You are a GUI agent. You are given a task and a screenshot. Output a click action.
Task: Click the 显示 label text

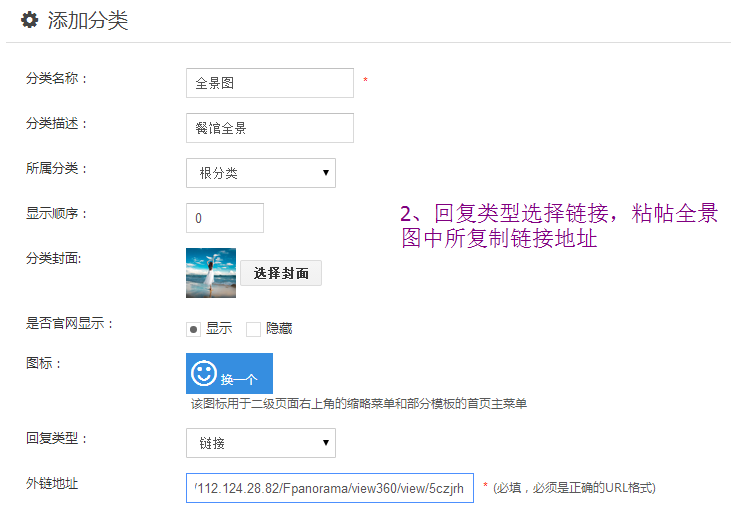219,329
